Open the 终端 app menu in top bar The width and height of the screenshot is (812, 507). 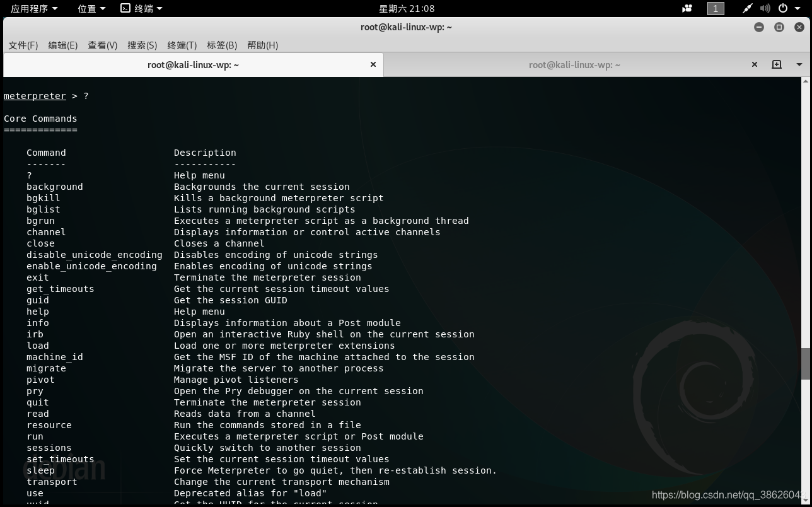coord(142,8)
